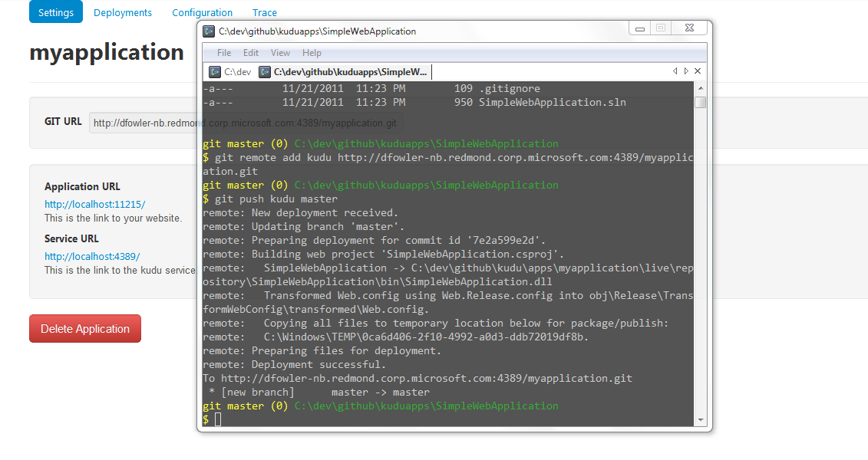Maximize the console window
The image size is (868, 460).
click(661, 28)
